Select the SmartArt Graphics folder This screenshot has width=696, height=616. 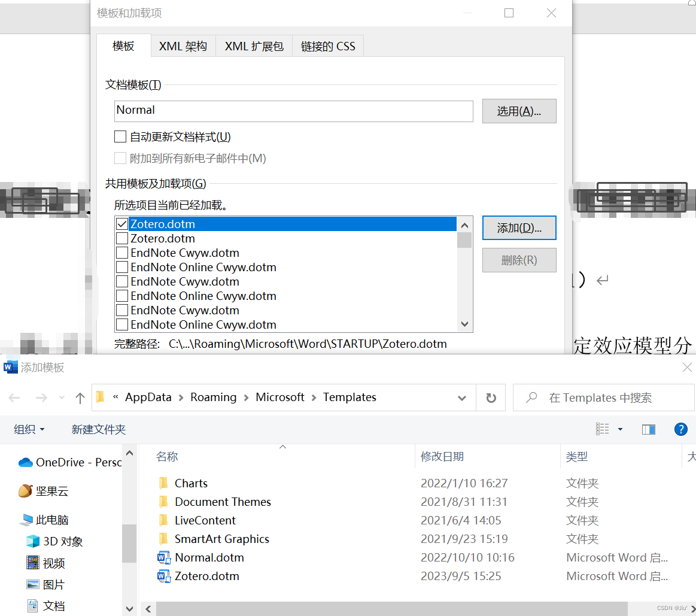pyautogui.click(x=214, y=539)
